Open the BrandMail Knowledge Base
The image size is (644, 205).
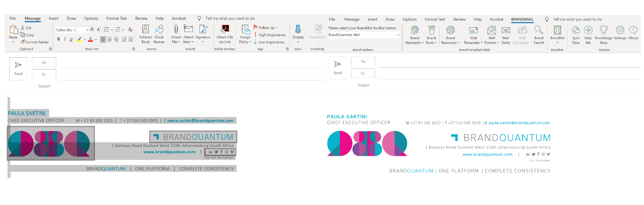point(603,34)
